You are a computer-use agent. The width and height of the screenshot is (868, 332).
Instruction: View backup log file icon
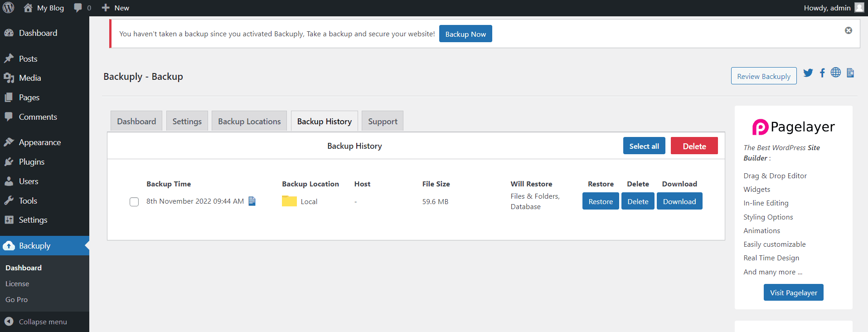point(252,201)
